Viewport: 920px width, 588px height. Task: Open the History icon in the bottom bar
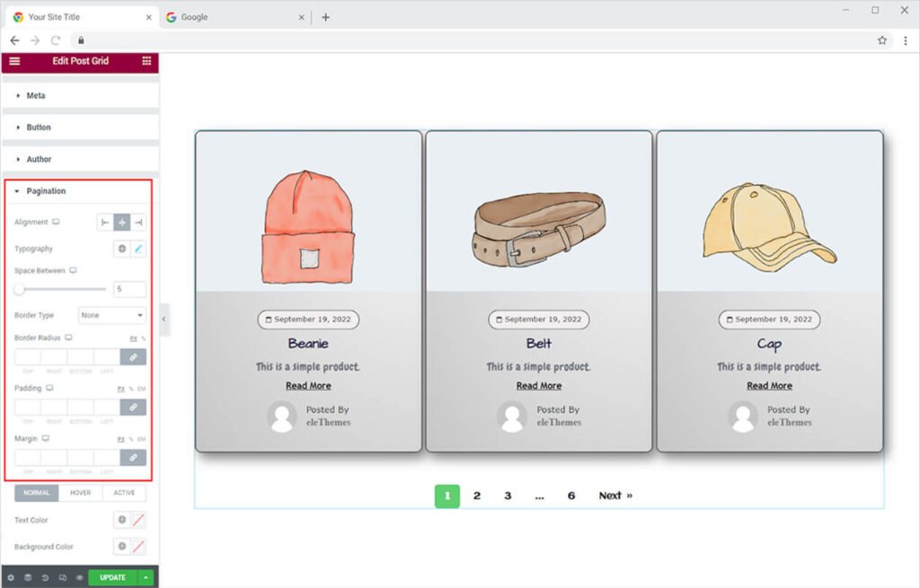[x=45, y=578]
